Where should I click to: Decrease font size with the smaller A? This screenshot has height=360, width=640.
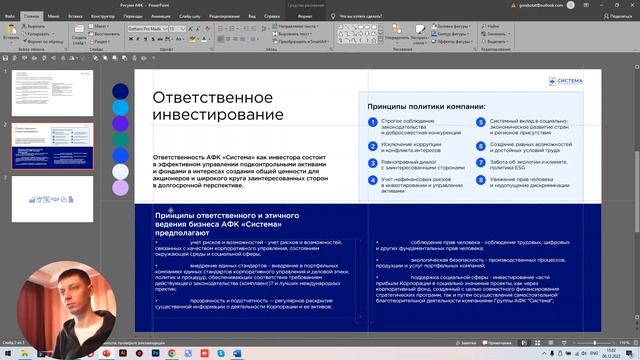(198, 29)
